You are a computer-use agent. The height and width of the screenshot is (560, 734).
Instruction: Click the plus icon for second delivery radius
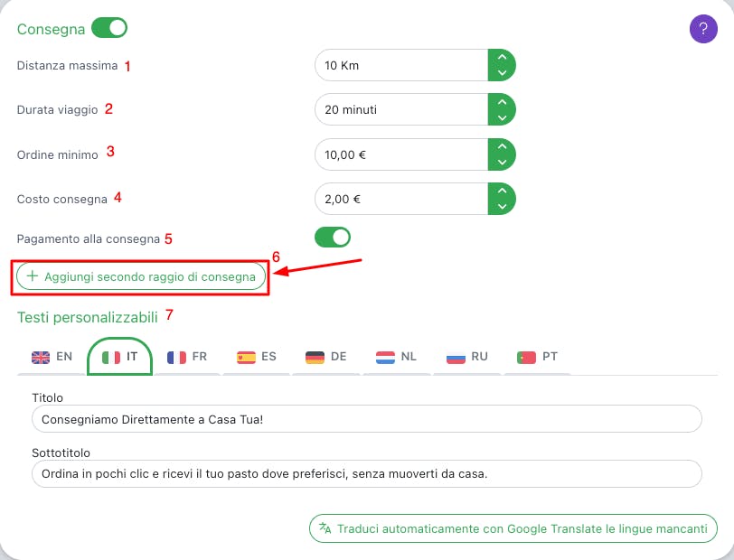tap(33, 276)
